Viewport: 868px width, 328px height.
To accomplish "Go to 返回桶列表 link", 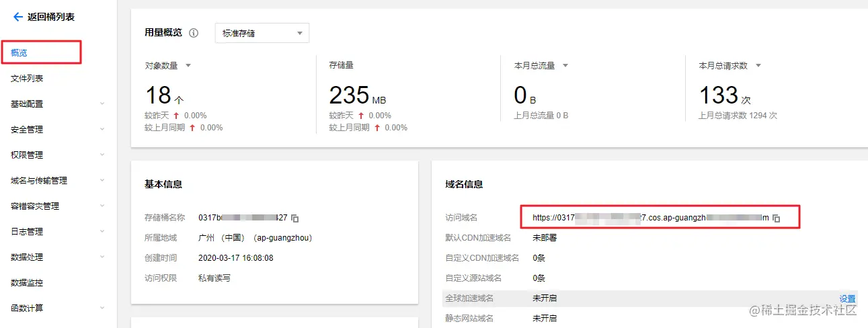I will (51, 17).
